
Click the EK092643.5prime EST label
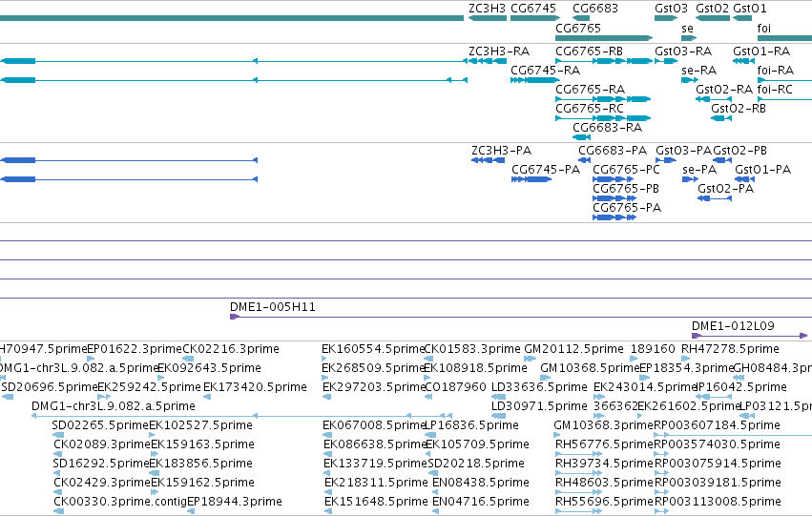pyautogui.click(x=209, y=368)
